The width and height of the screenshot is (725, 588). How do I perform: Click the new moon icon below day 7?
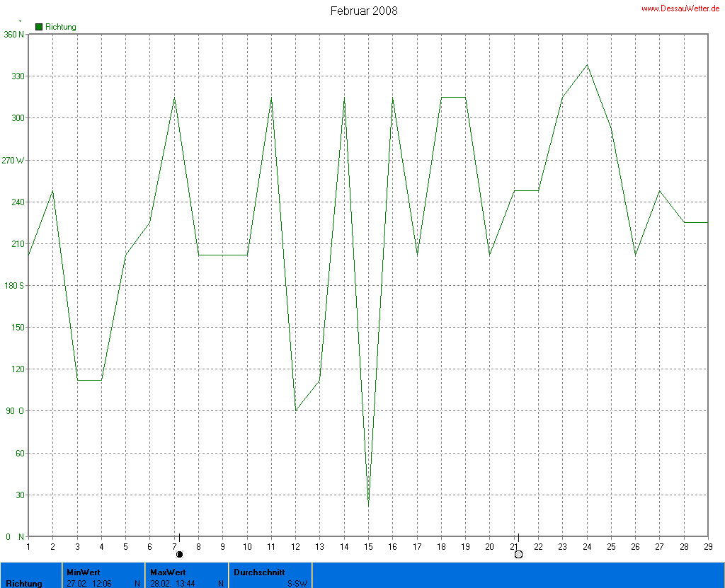(179, 554)
